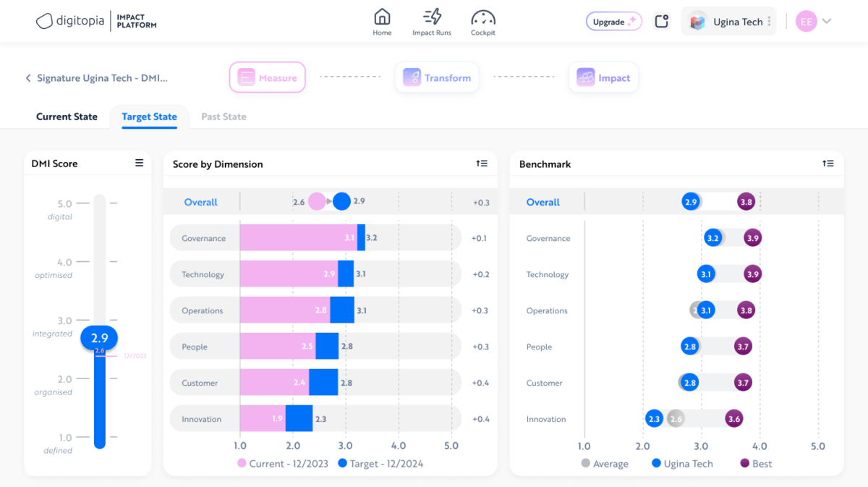Switch to the Past State tab
The height and width of the screenshot is (487, 868).
coord(224,117)
